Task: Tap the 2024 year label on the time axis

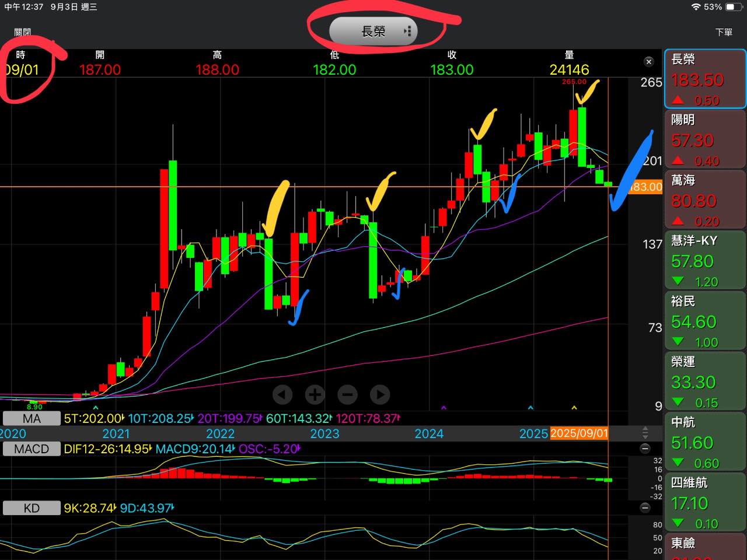Action: tap(429, 433)
